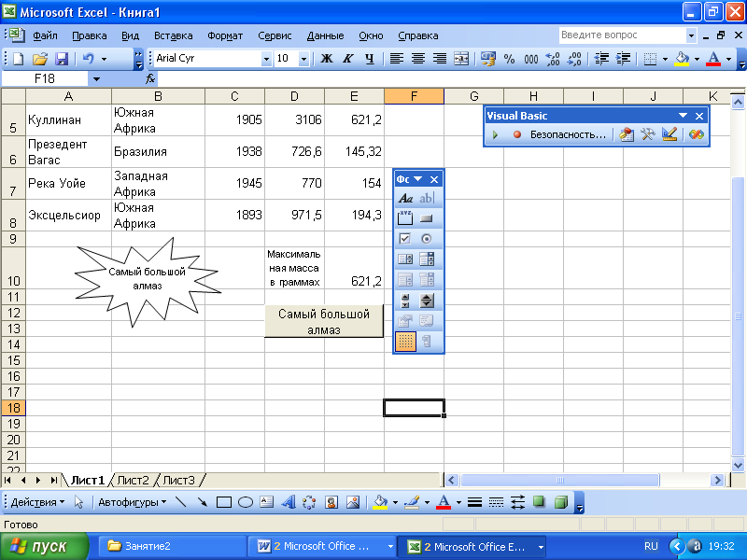
Task: Toggle Select Objects pointer in Drawing toolbar
Action: tap(79, 502)
